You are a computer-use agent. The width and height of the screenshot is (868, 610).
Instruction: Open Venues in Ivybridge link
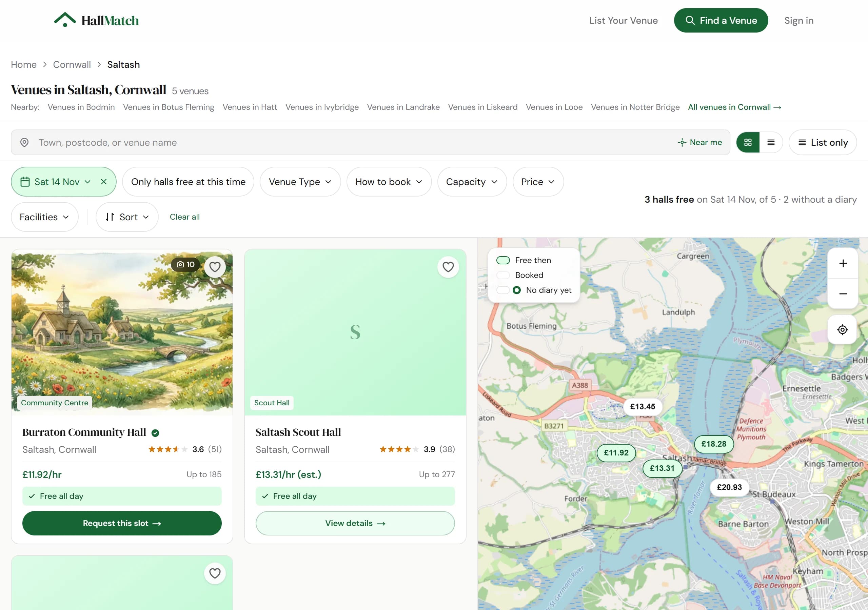coord(322,107)
